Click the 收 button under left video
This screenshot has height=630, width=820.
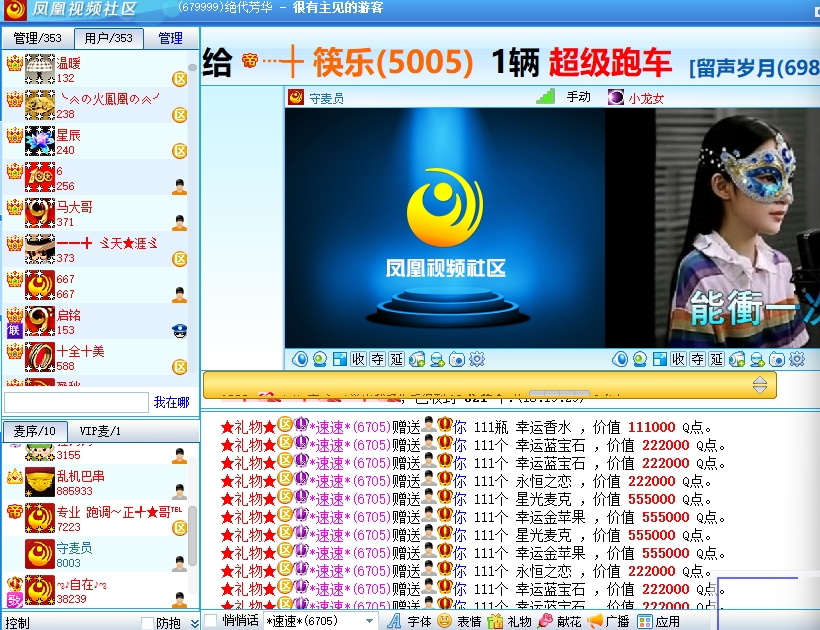pyautogui.click(x=358, y=360)
